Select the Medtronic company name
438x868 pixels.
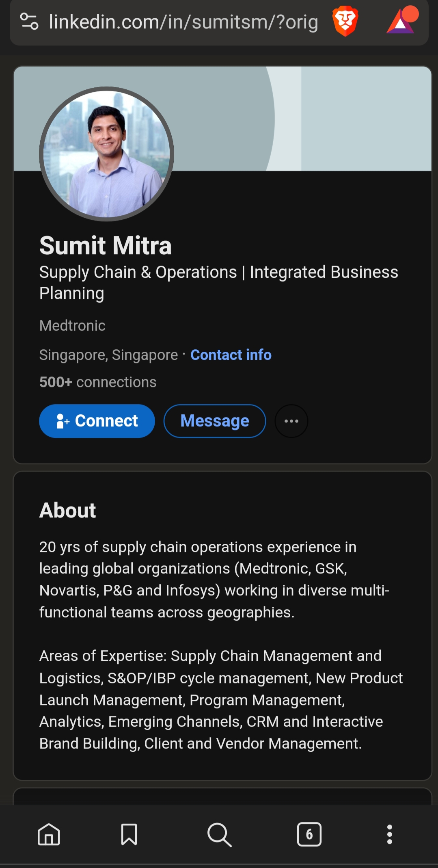[x=72, y=326]
